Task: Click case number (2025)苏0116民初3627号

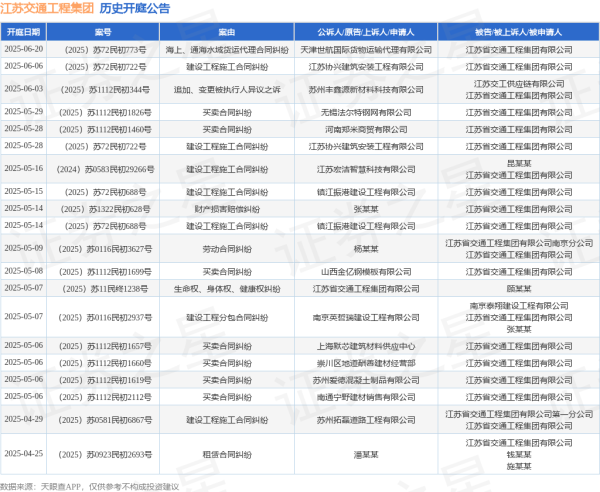Action: coord(103,249)
